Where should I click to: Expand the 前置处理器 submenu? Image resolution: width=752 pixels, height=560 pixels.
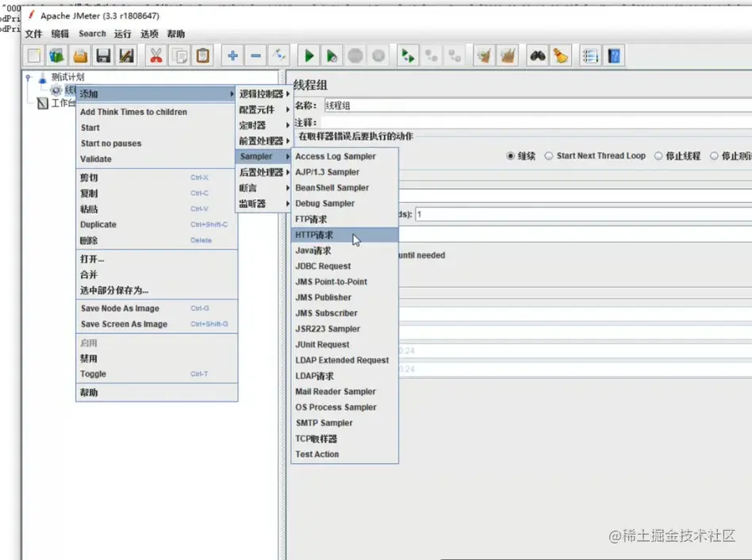coord(264,140)
